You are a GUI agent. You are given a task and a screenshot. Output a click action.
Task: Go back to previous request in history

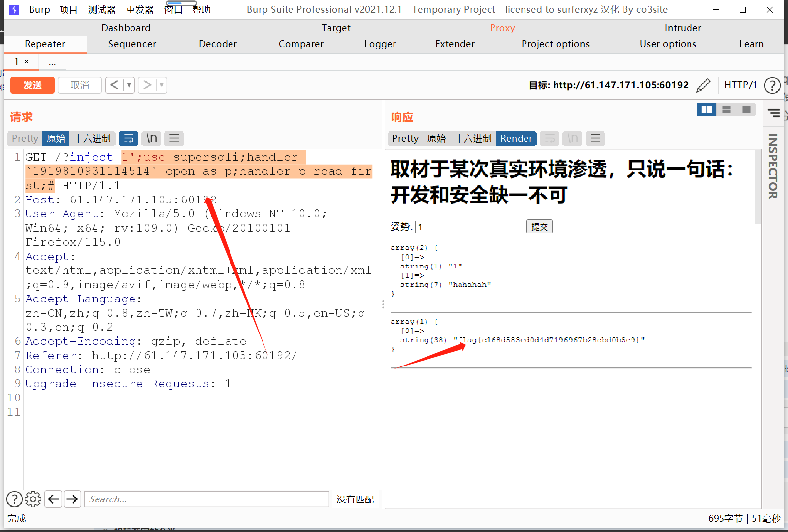pyautogui.click(x=114, y=85)
